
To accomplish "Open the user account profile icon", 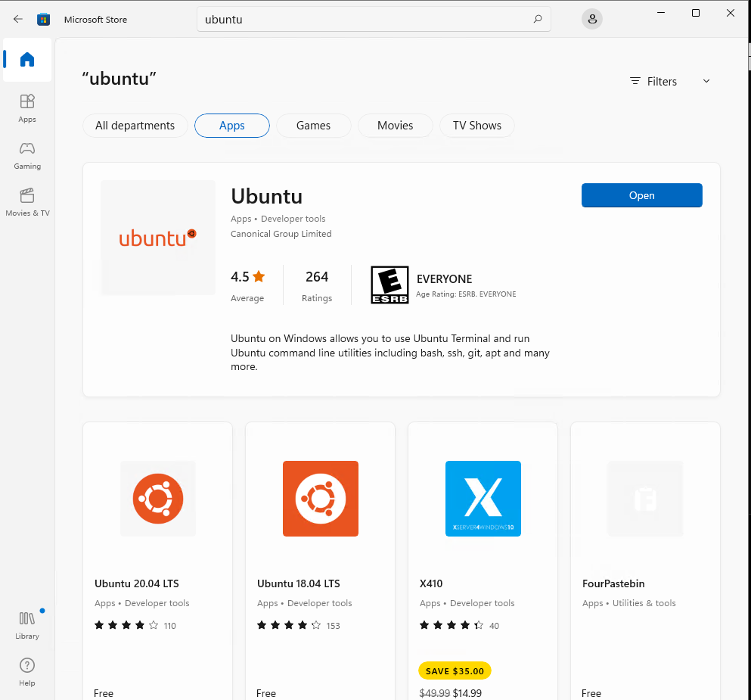I will point(592,19).
